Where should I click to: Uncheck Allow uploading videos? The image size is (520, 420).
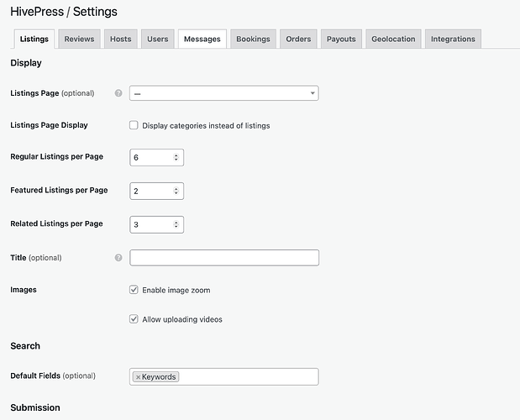point(134,319)
